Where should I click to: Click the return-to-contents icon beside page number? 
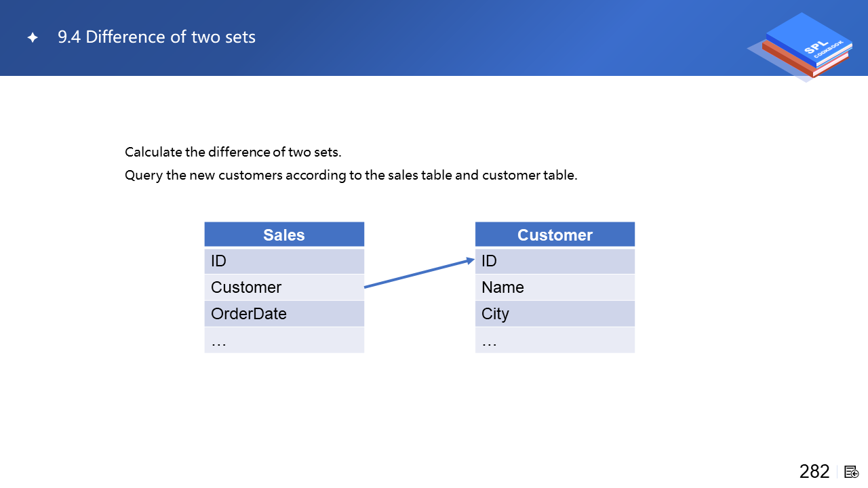[x=852, y=472]
